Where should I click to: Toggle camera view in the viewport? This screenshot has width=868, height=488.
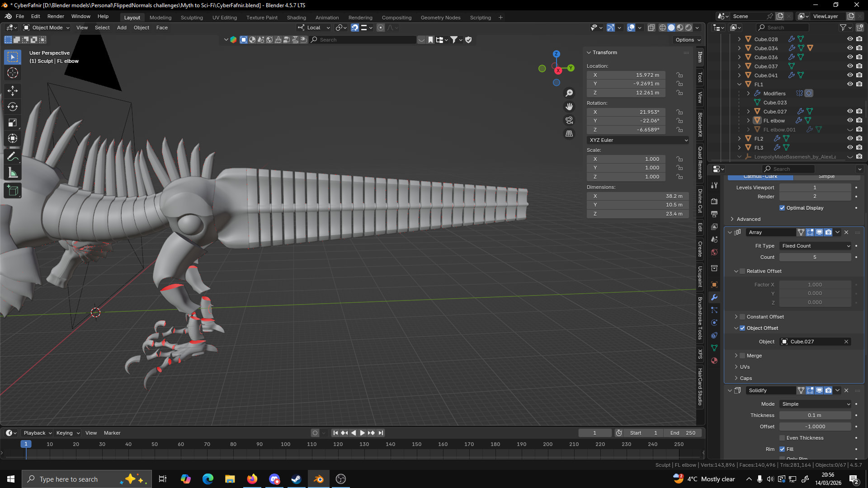click(x=569, y=120)
